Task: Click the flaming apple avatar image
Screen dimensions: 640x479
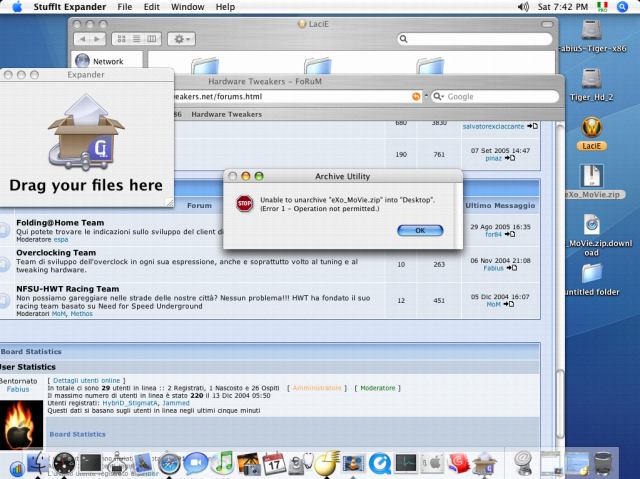Action: (x=21, y=425)
